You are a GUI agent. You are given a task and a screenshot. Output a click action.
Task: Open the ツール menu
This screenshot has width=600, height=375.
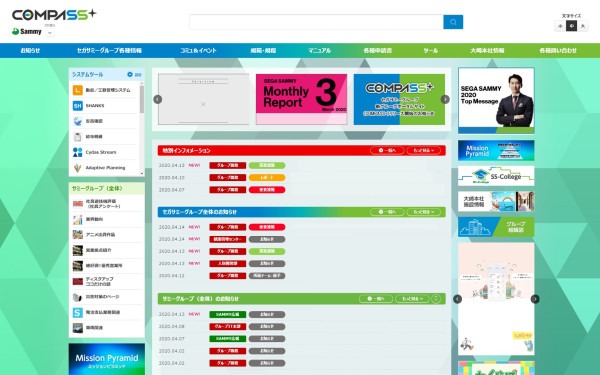pyautogui.click(x=431, y=51)
